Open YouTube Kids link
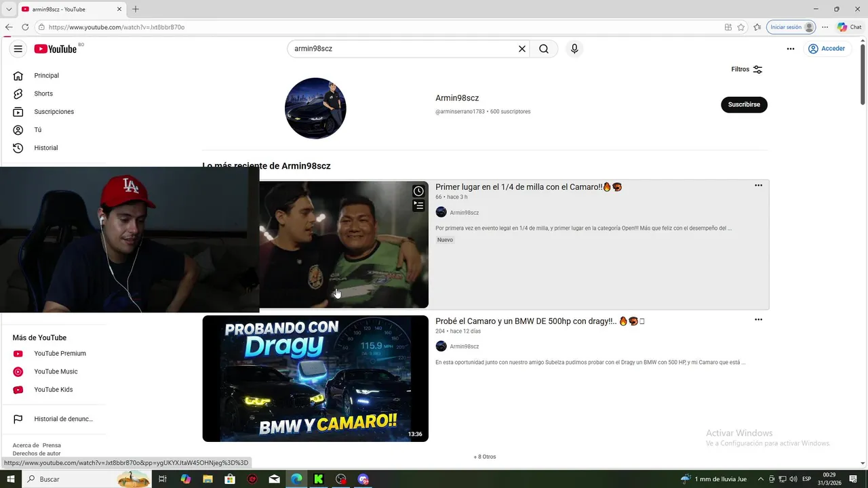This screenshot has width=868, height=488. pyautogui.click(x=53, y=390)
